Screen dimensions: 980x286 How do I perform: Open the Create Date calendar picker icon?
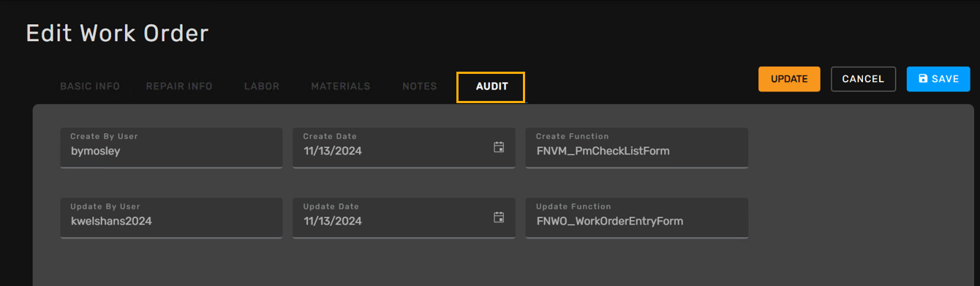(499, 147)
